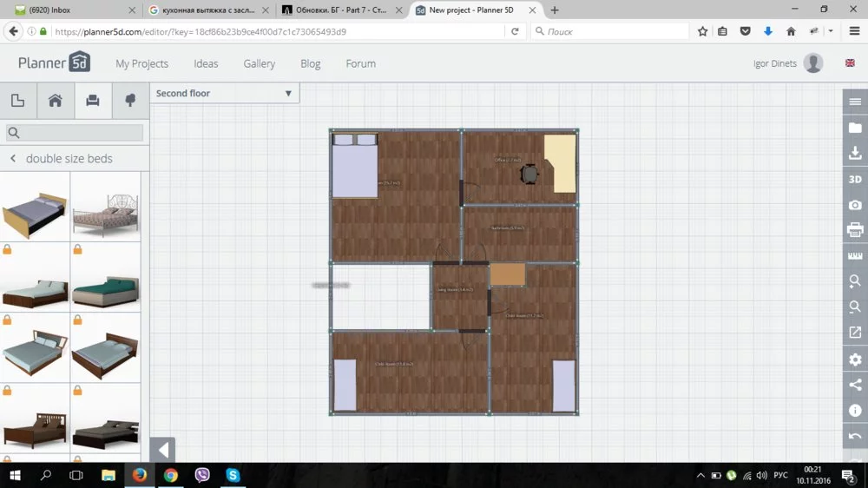Click the download/save icon
This screenshot has height=488, width=868.
[855, 153]
